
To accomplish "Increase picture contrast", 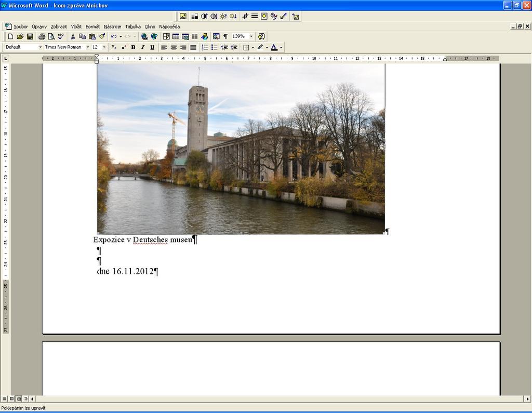I will pyautogui.click(x=204, y=16).
